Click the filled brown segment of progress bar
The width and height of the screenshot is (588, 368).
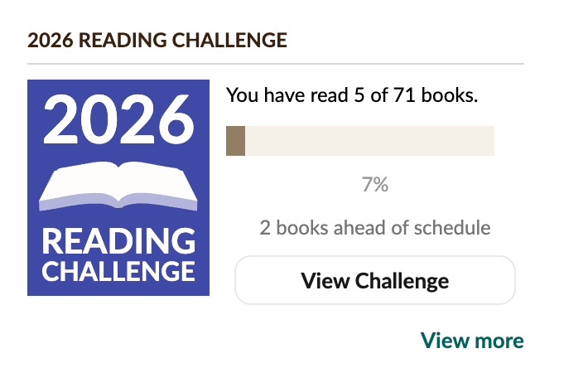pos(235,141)
